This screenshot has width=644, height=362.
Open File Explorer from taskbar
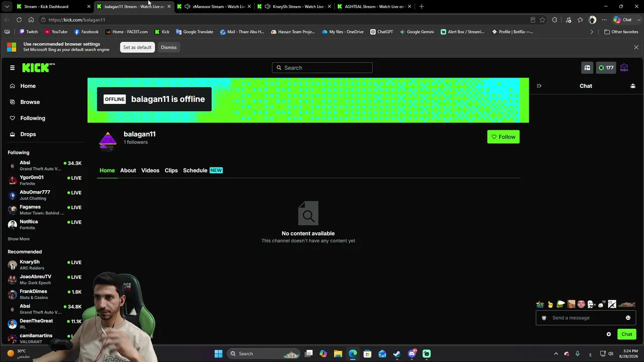(338, 353)
